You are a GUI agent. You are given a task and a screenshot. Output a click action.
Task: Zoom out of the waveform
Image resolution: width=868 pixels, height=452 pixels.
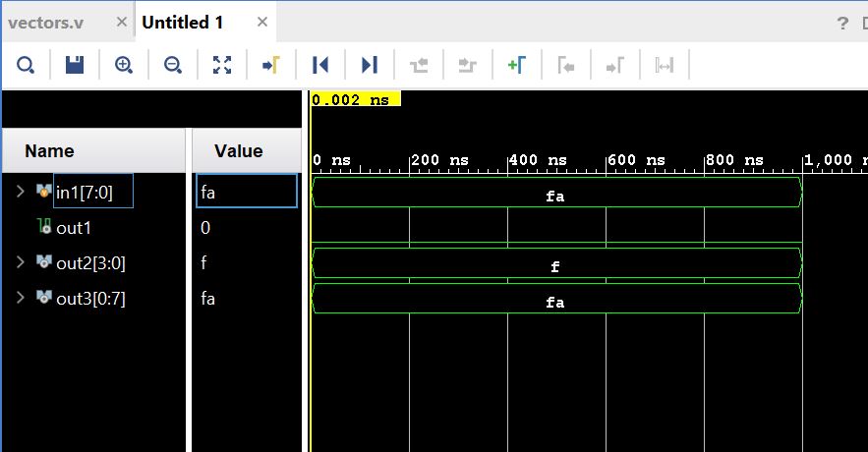pyautogui.click(x=173, y=65)
